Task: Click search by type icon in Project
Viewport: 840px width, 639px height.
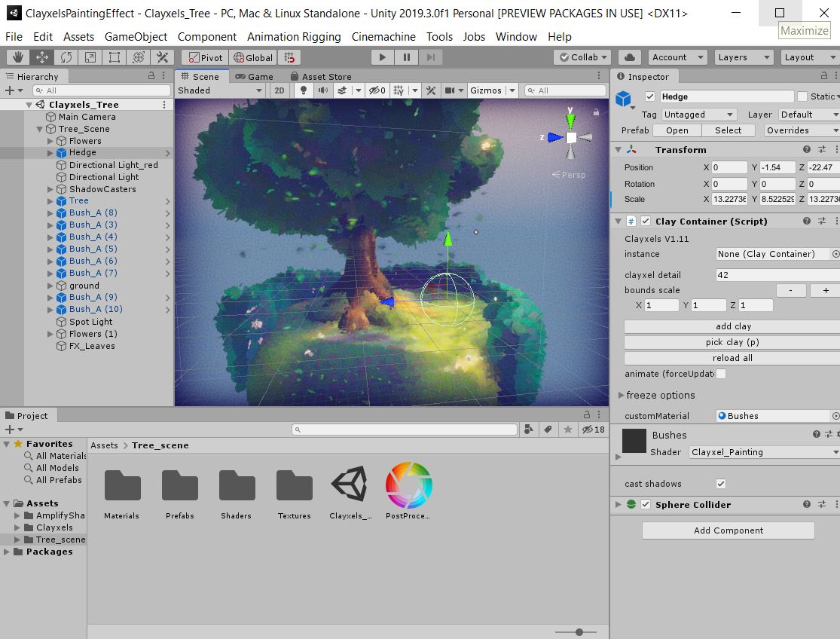Action: coord(529,430)
